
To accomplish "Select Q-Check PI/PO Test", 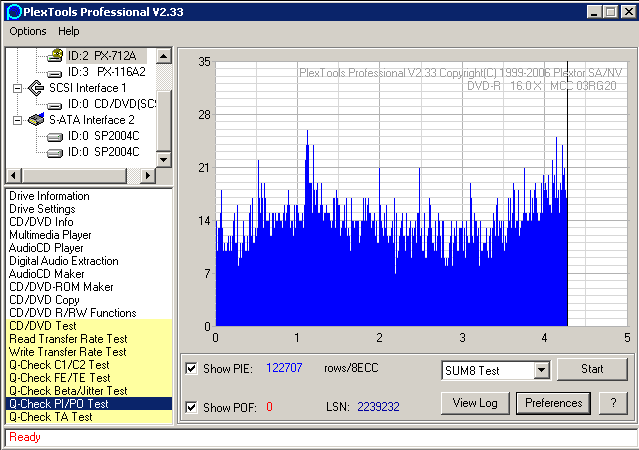I will click(89, 404).
